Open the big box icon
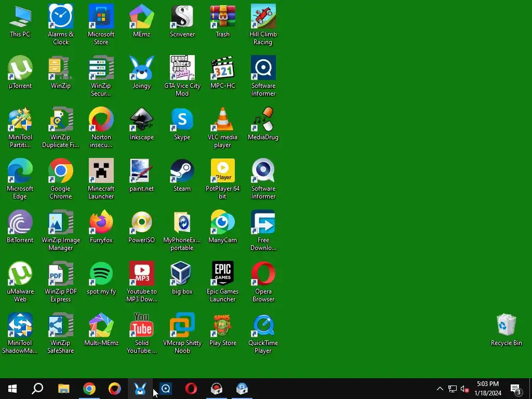The height and width of the screenshot is (399, 532). [x=182, y=278]
